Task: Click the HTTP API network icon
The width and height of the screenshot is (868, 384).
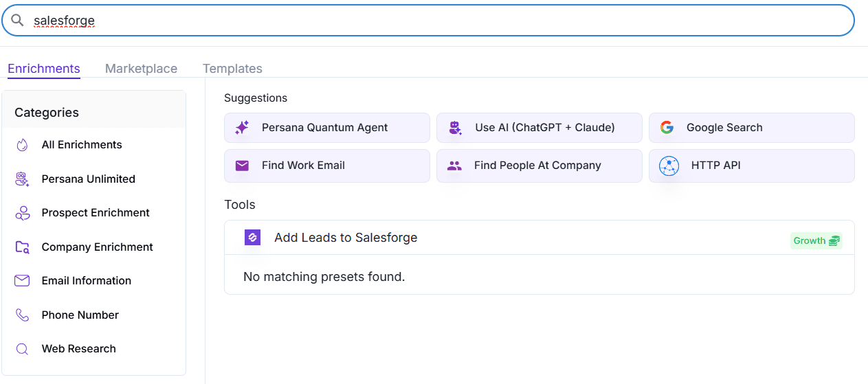Action: click(x=669, y=166)
